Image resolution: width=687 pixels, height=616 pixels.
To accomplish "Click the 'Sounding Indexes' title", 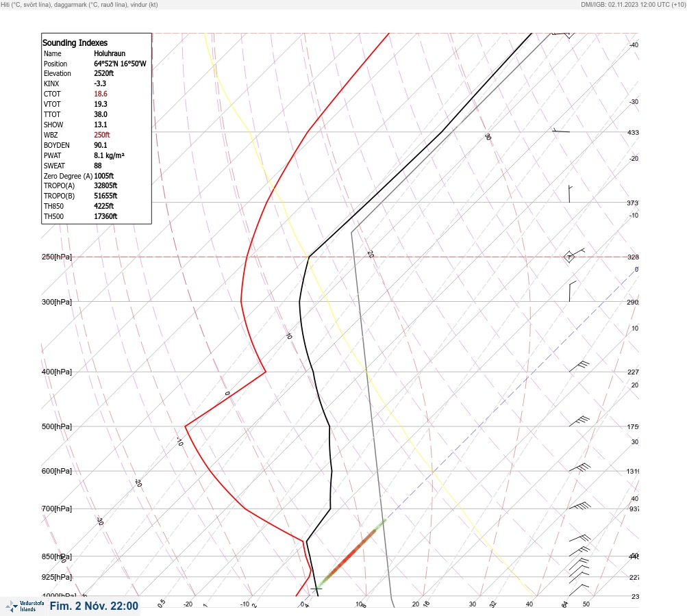I will click(x=75, y=42).
